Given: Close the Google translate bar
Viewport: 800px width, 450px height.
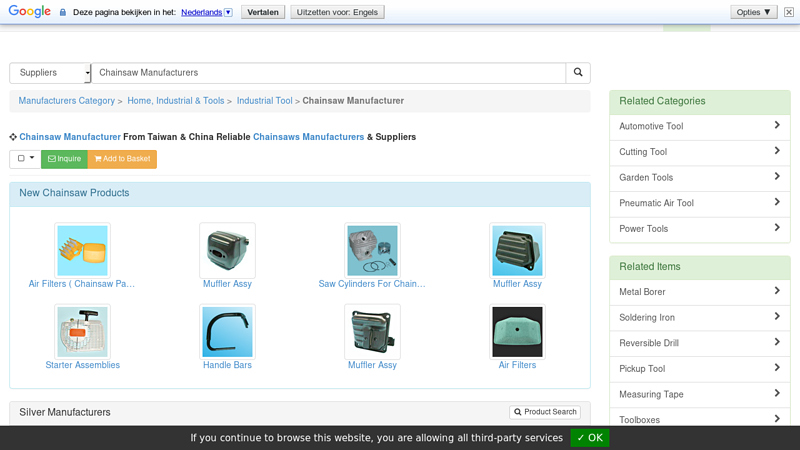Looking at the screenshot, I should [x=789, y=12].
